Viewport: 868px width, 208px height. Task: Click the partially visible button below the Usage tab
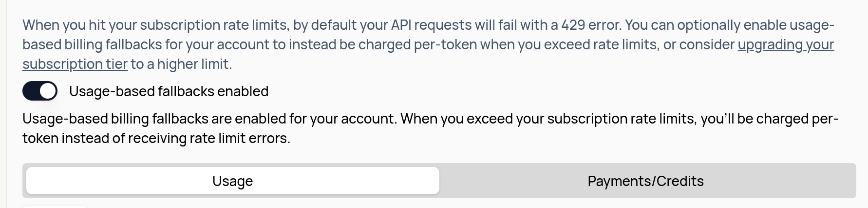point(54,207)
